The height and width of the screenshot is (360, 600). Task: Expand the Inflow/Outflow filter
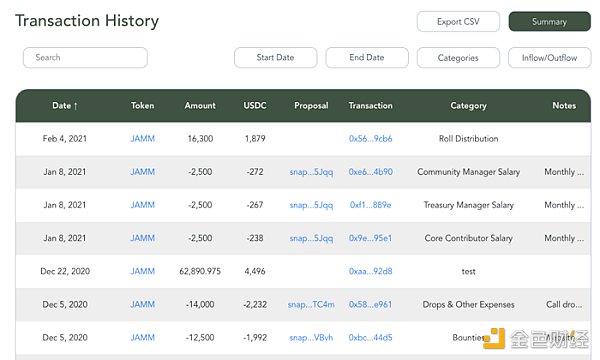click(549, 58)
